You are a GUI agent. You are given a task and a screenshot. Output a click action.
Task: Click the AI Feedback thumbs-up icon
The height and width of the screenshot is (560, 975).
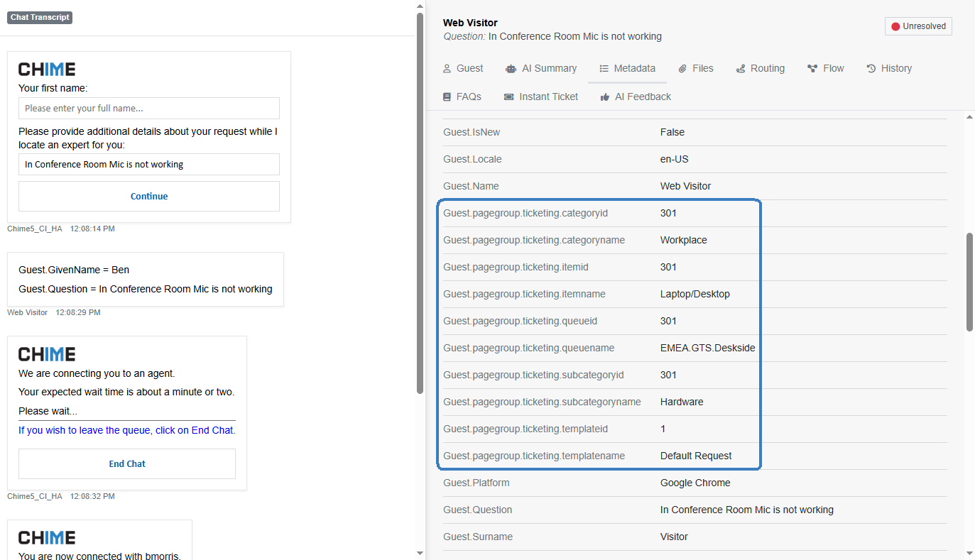click(605, 97)
